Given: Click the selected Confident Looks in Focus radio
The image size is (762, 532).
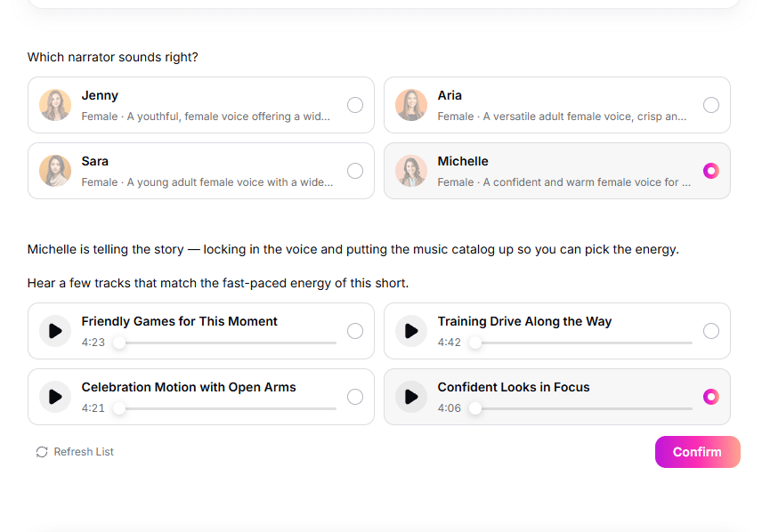Looking at the screenshot, I should [711, 397].
